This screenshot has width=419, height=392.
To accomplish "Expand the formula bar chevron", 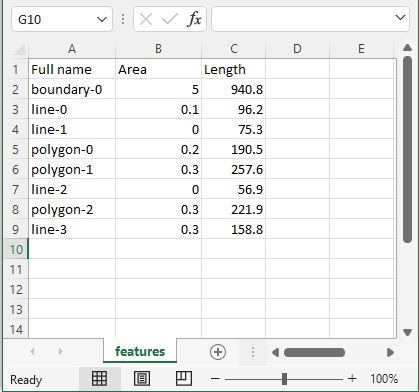I will [400, 17].
